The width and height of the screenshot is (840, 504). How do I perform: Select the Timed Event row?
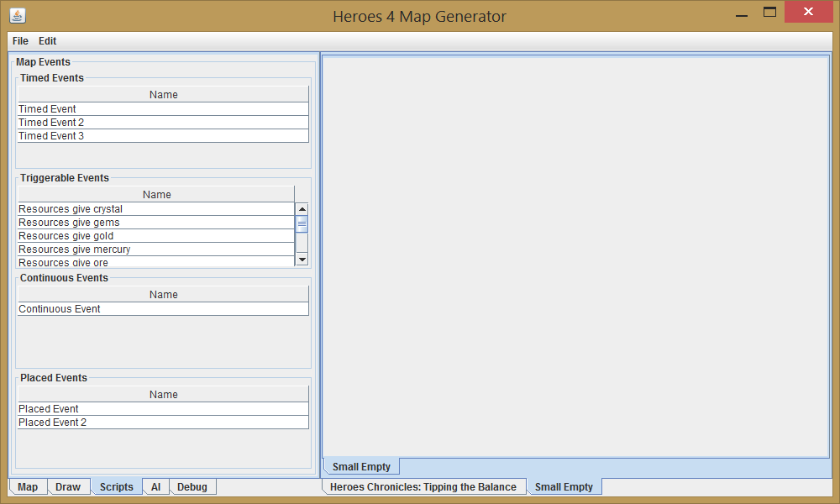[x=164, y=108]
